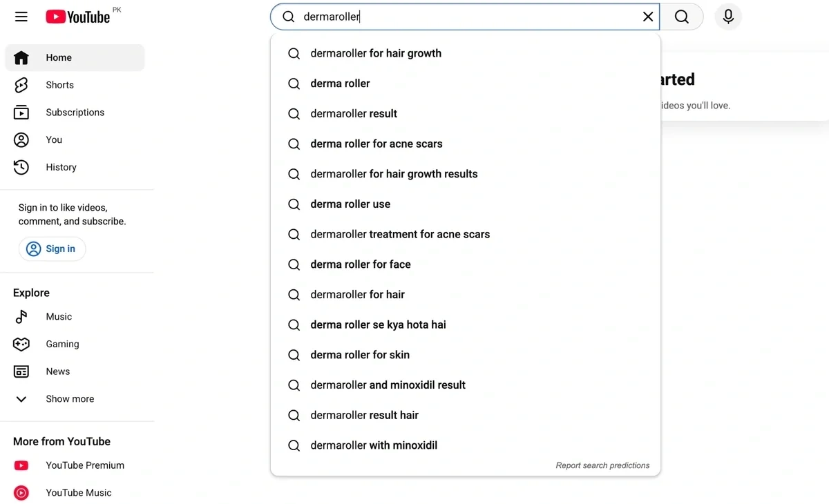
Task: Click the Sign in button
Action: coord(53,249)
